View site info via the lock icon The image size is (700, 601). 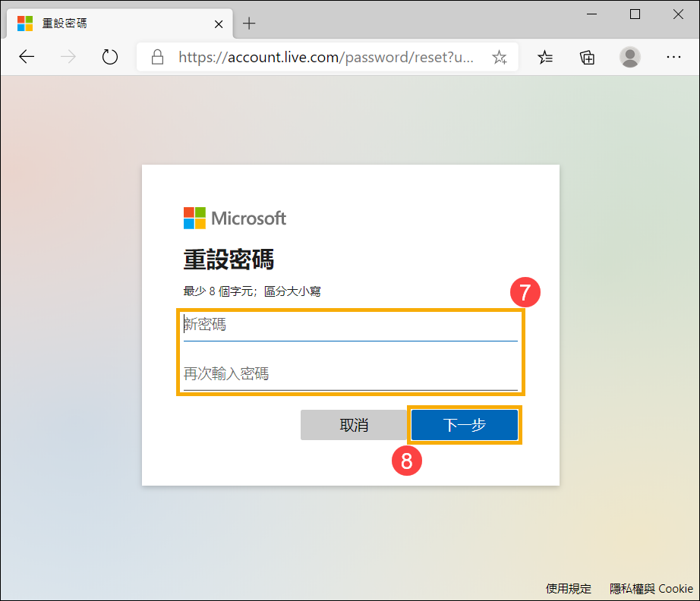[x=157, y=57]
